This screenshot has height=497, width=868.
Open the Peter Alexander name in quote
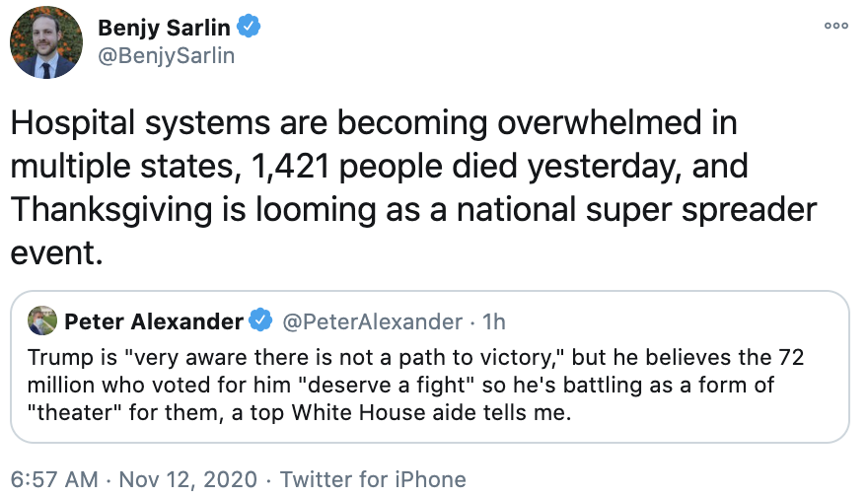(x=153, y=321)
